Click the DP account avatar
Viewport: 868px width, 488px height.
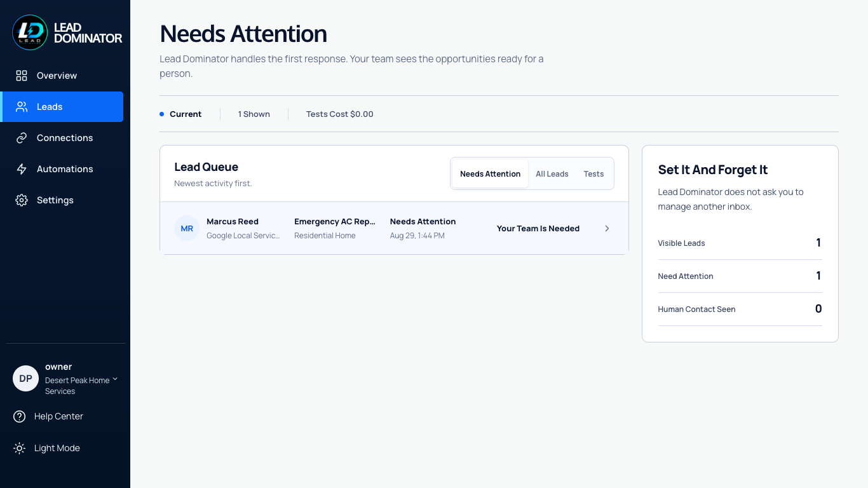pyautogui.click(x=25, y=378)
